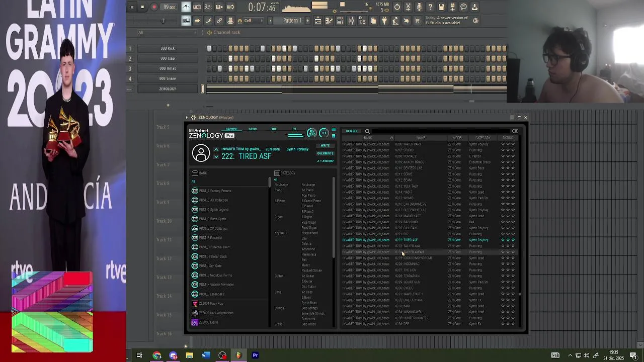Click the LEV level knob
The height and width of the screenshot is (362, 644).
(324, 133)
